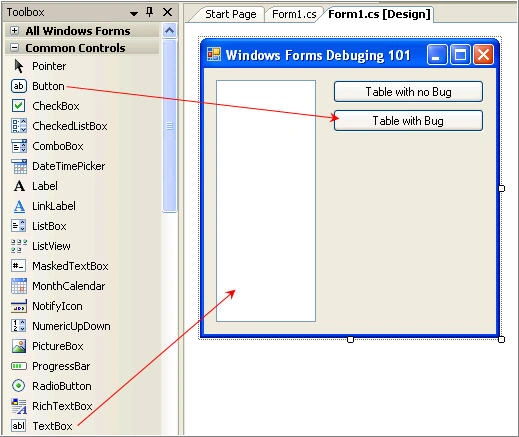Select the MonthCalendar control icon
This screenshot has width=519, height=437.
tap(19, 286)
